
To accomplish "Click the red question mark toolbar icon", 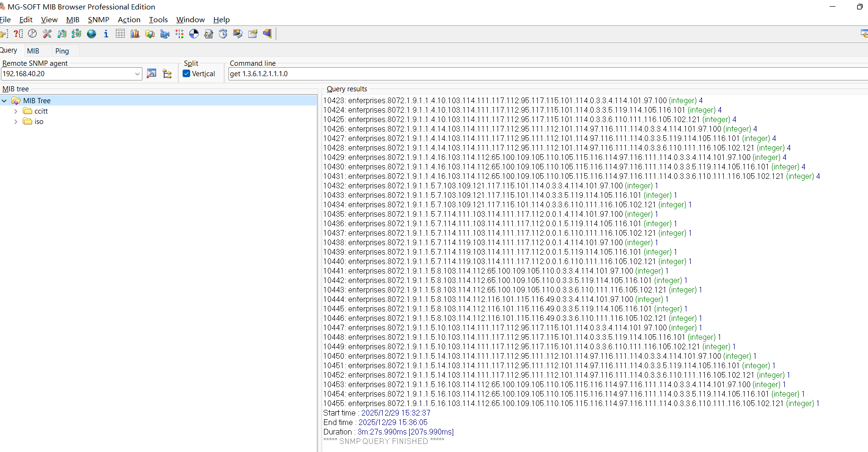I will tap(18, 34).
